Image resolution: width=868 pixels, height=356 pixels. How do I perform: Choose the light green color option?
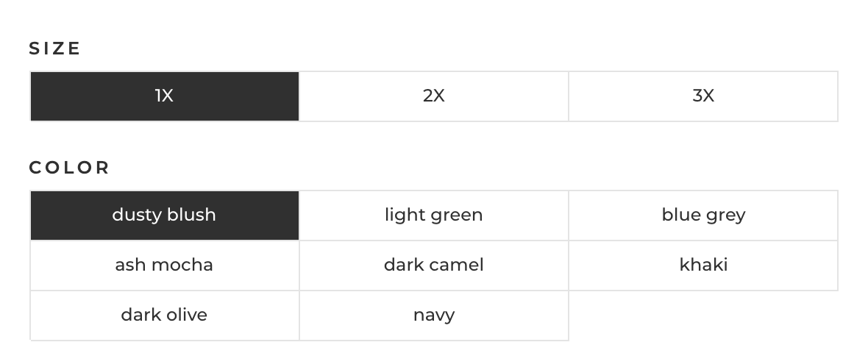tap(434, 216)
